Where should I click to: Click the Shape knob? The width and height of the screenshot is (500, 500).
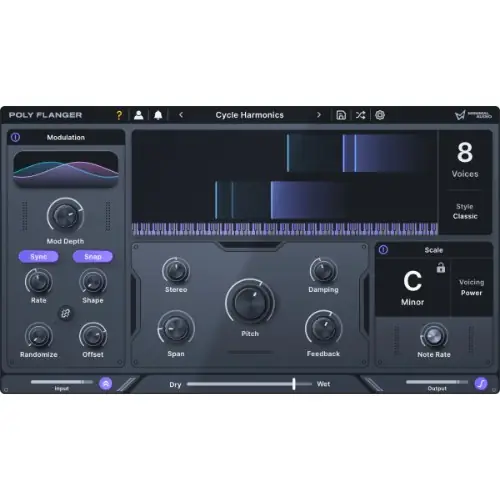click(x=93, y=282)
